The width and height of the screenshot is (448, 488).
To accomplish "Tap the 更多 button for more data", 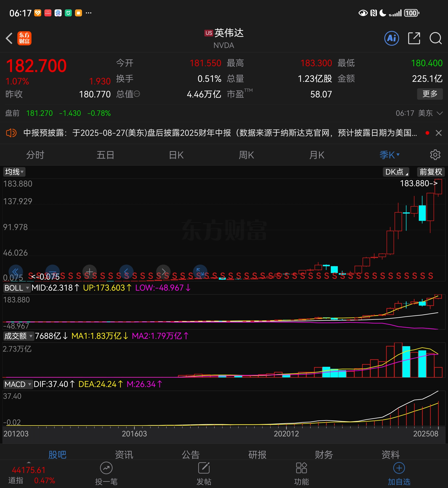I will (x=430, y=94).
